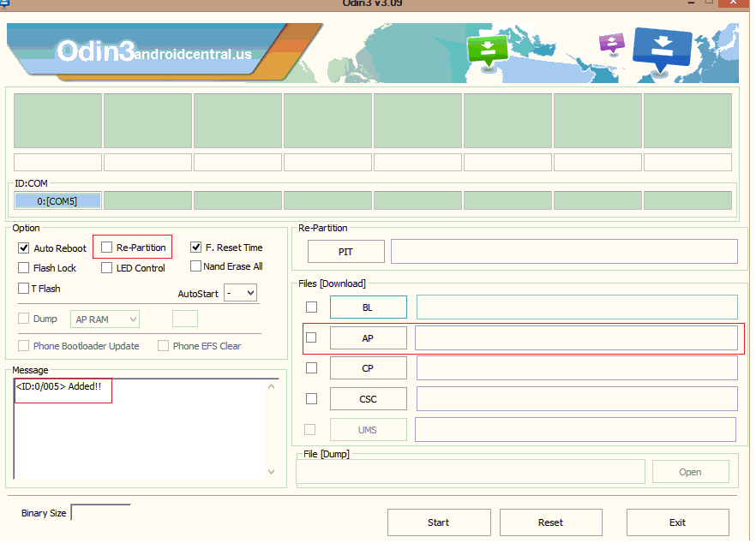The image size is (756, 555).
Task: Tick the LED Control checkbox
Action: [106, 268]
